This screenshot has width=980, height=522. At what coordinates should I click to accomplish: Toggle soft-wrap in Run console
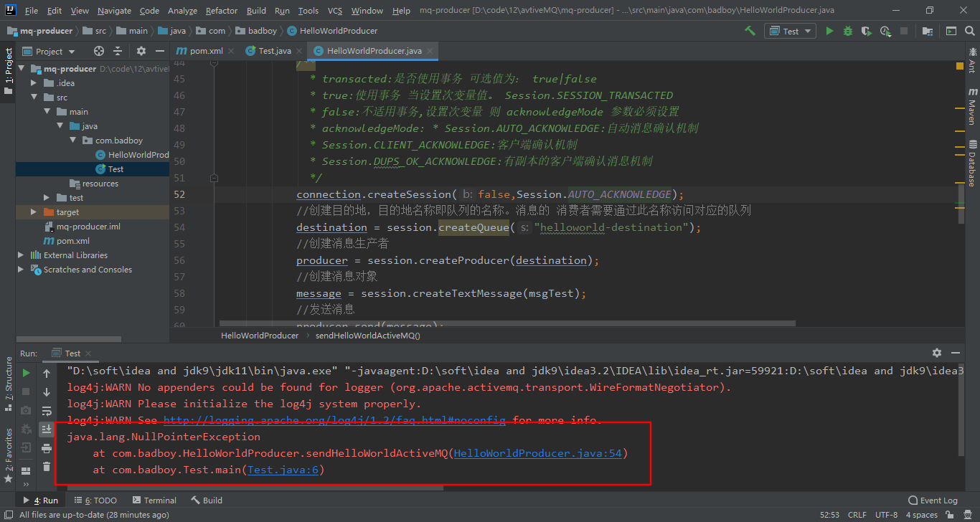click(47, 411)
